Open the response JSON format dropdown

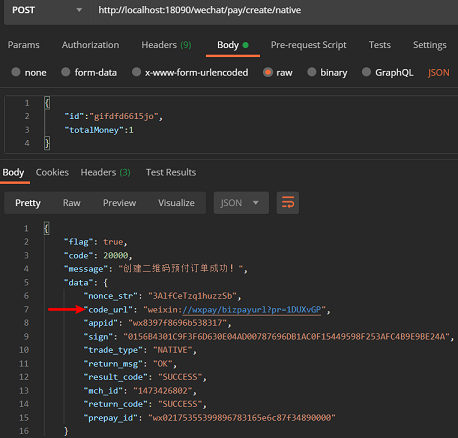point(241,203)
